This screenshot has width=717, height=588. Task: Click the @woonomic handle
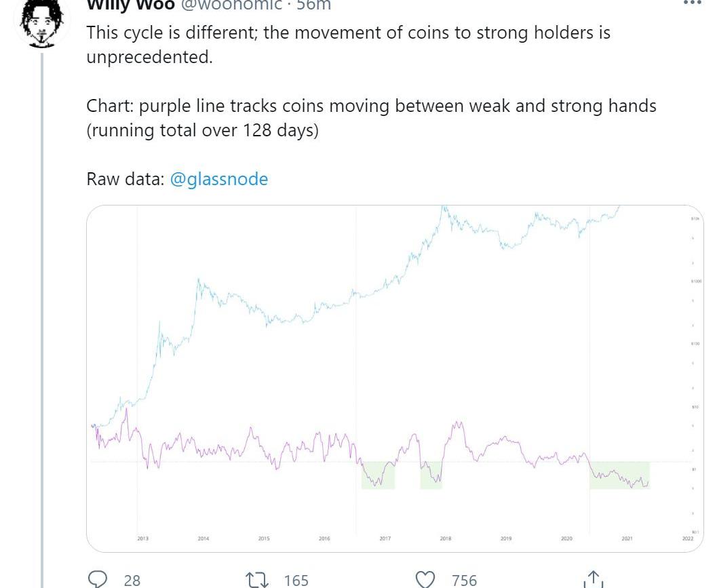[x=231, y=5]
